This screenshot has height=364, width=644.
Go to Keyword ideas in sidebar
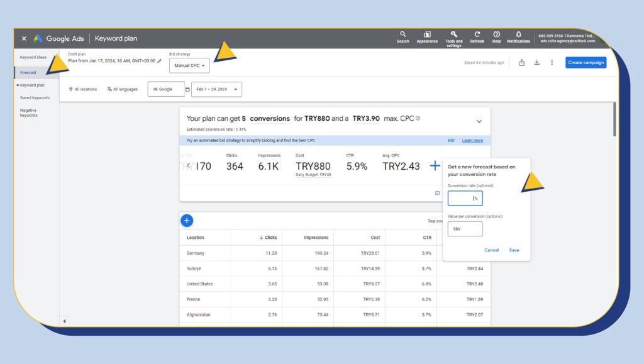[33, 57]
